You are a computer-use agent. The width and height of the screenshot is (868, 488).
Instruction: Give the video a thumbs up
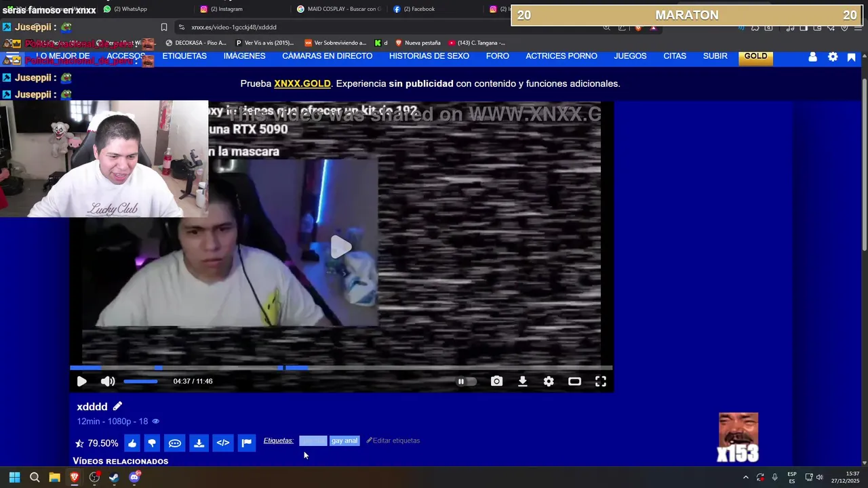132,443
